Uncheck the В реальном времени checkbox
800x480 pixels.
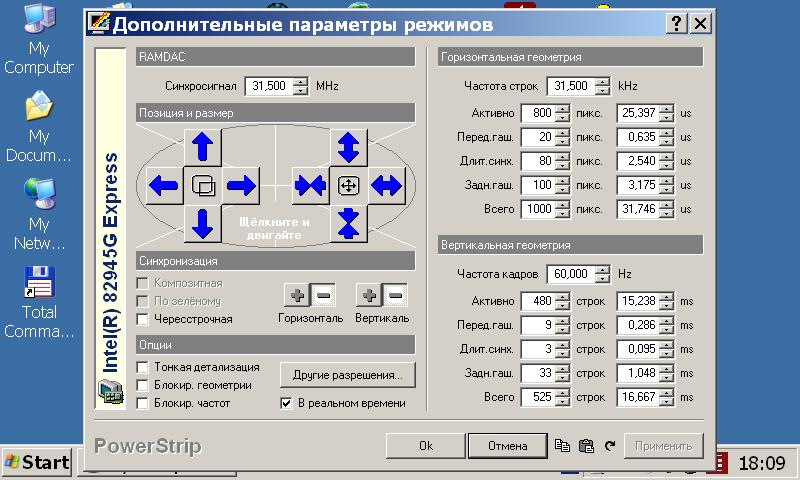tap(287, 403)
